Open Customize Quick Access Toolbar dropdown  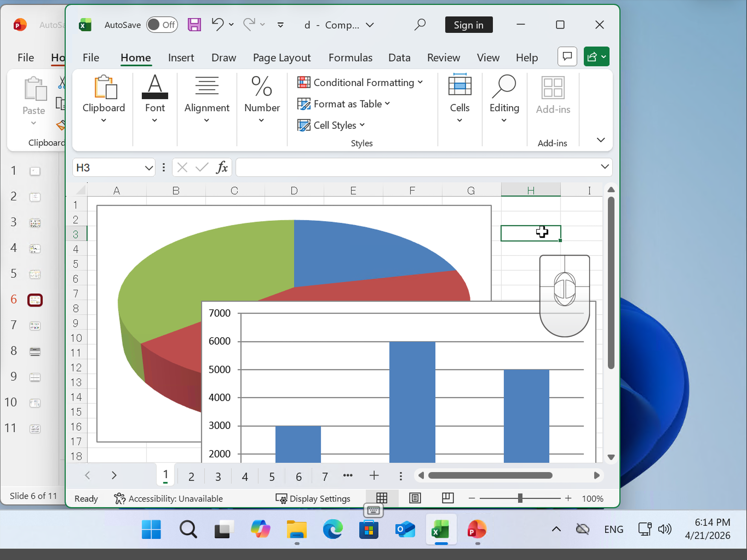click(x=280, y=25)
